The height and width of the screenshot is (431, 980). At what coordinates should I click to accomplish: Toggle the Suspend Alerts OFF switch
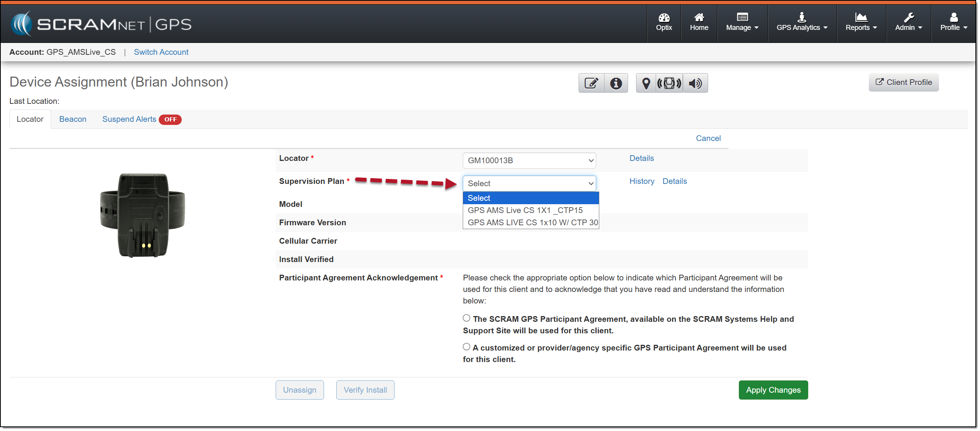pos(170,120)
